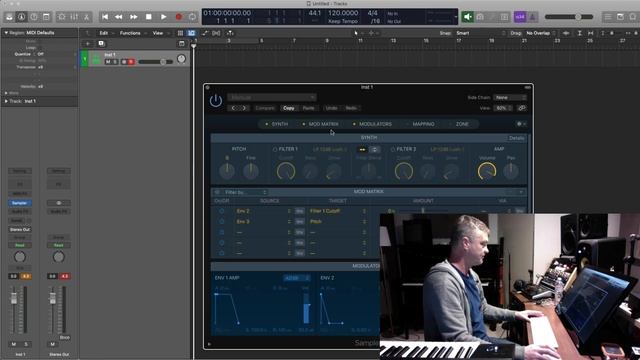The height and width of the screenshot is (360, 640).
Task: Go to next preset arrow
Action: pyautogui.click(x=244, y=108)
